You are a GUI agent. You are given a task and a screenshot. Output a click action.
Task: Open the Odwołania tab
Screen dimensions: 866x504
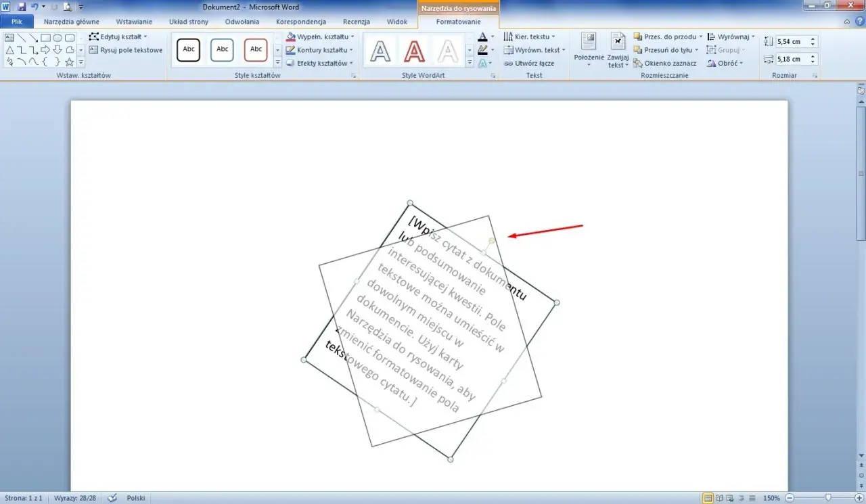point(242,22)
